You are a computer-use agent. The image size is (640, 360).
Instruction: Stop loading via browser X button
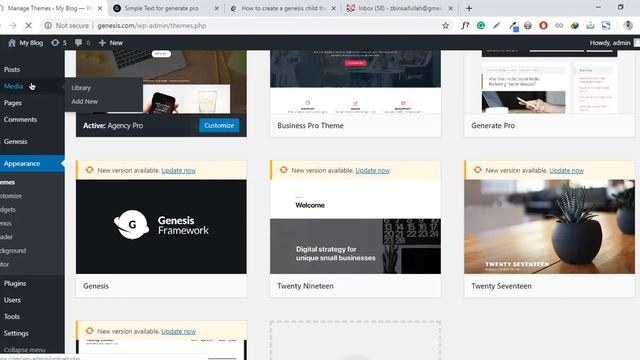pos(28,25)
